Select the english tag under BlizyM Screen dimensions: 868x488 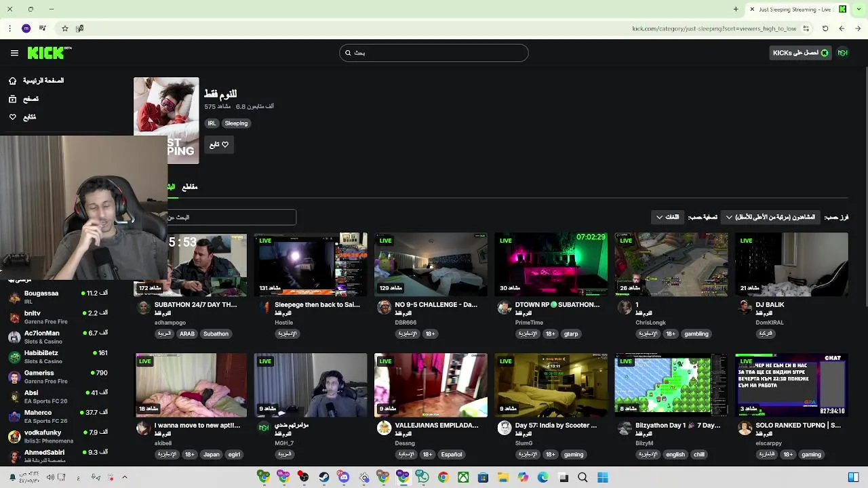675,455
